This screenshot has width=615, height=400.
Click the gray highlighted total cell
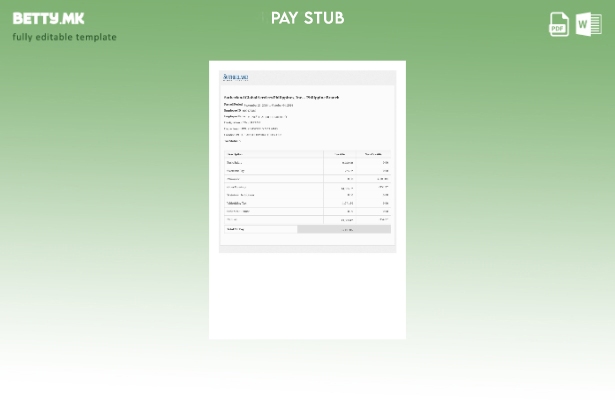point(344,229)
